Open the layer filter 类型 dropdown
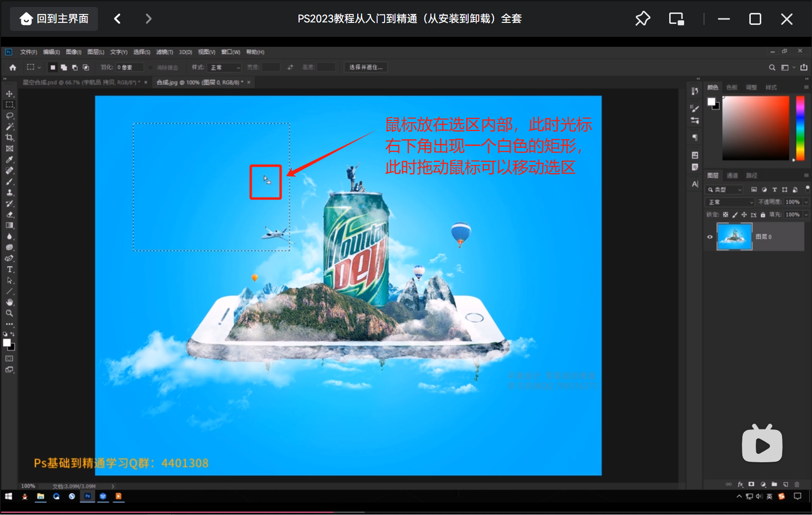The image size is (812, 515). click(724, 190)
